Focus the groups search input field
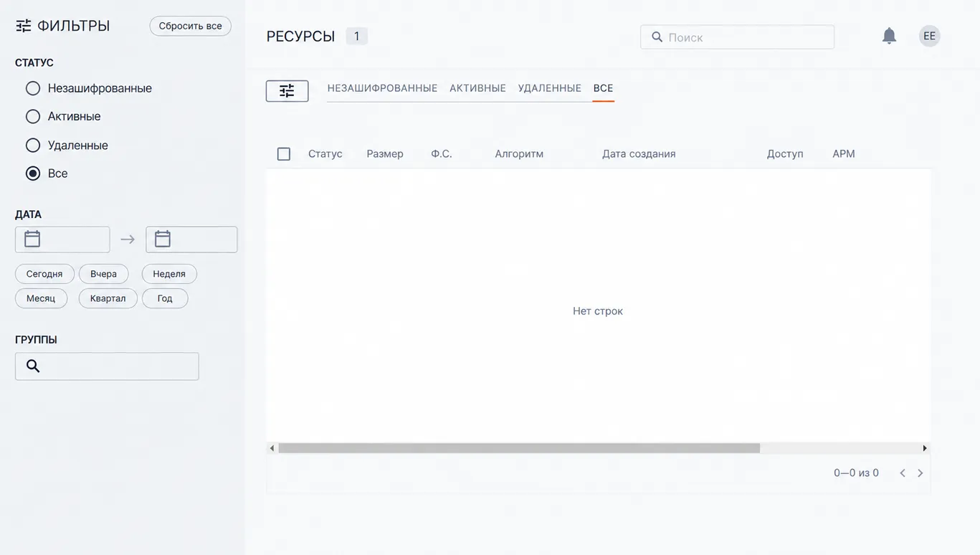This screenshot has height=555, width=980. (107, 366)
